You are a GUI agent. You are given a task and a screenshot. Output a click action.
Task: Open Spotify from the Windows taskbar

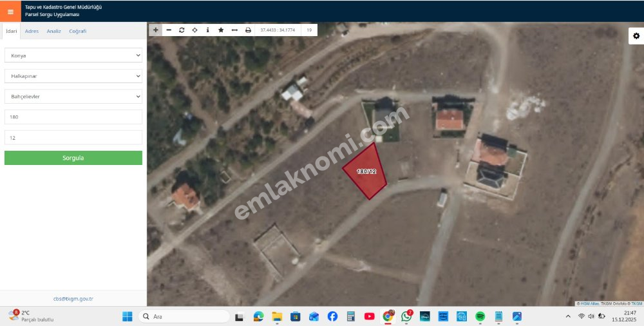[x=480, y=316]
